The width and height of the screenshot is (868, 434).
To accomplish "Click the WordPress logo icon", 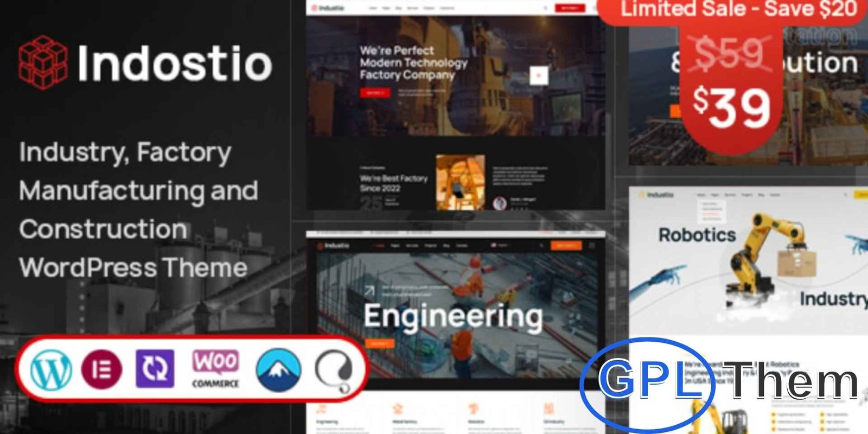I will (50, 369).
